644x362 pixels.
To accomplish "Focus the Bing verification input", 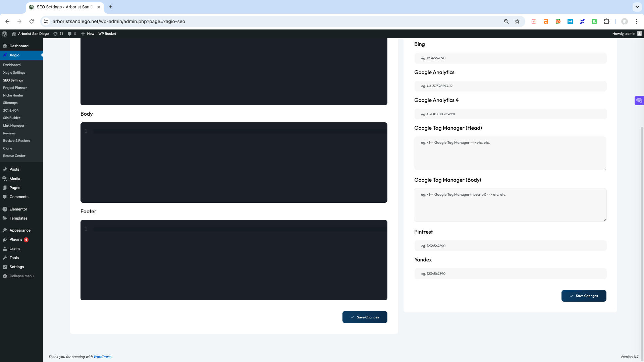I will (x=510, y=58).
